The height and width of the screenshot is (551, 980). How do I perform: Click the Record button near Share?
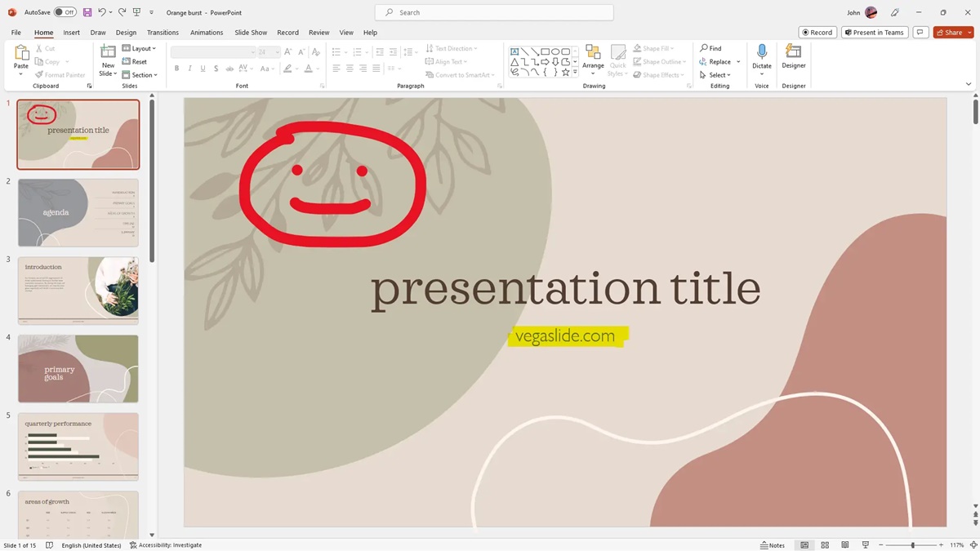point(816,33)
